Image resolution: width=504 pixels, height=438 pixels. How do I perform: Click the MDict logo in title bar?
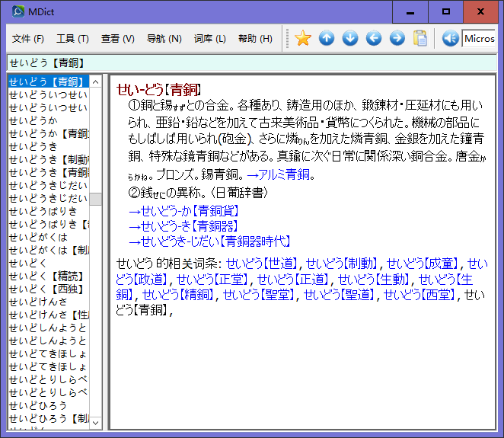pos(18,11)
